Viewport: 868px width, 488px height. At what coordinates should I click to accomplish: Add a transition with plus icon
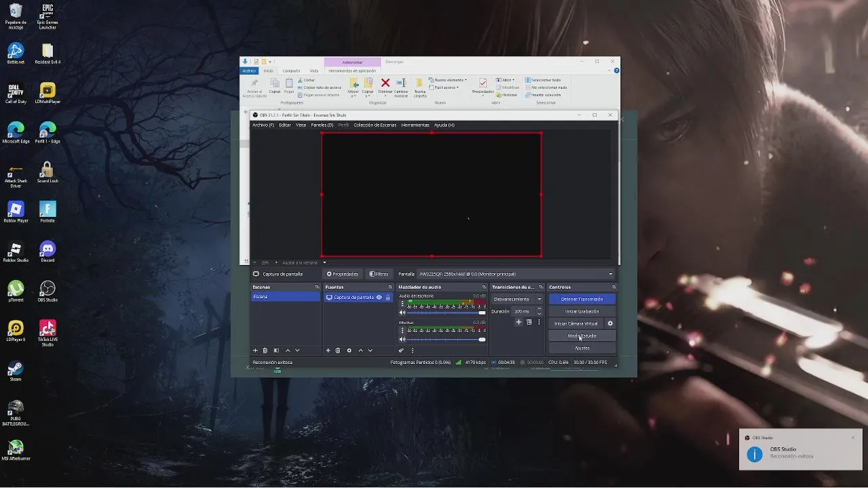click(519, 322)
